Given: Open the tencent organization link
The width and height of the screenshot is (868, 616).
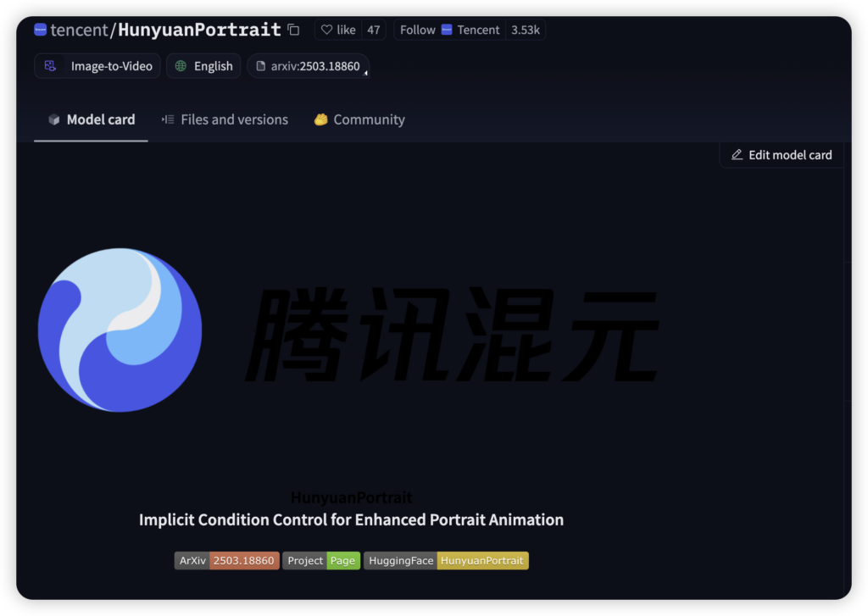Looking at the screenshot, I should click(79, 30).
